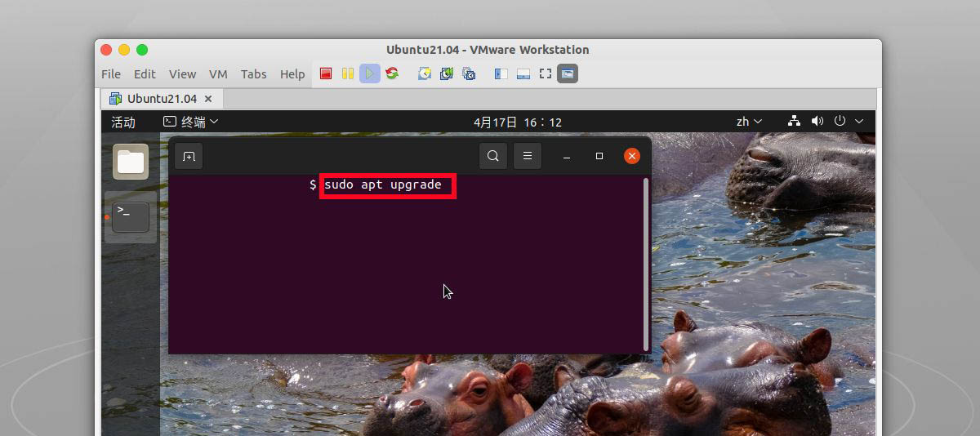This screenshot has height=436, width=980.
Task: Expand the system menu arrow
Action: 859,122
